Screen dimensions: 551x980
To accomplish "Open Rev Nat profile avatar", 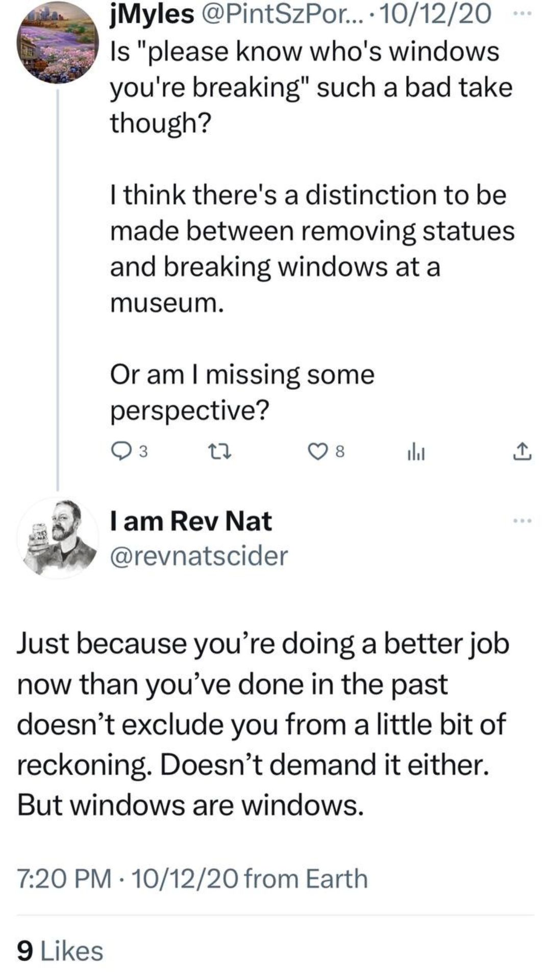I will [57, 537].
